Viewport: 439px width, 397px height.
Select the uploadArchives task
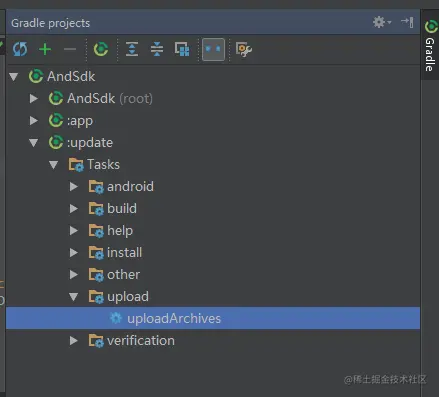click(x=213, y=318)
